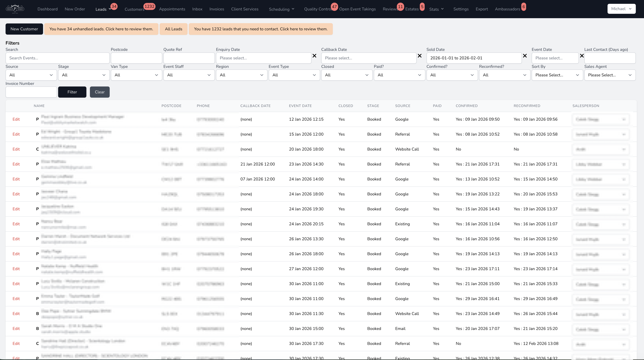Click the Ambassadors badge showing 6
Viewport: 644px width, 360px height.
click(523, 6)
